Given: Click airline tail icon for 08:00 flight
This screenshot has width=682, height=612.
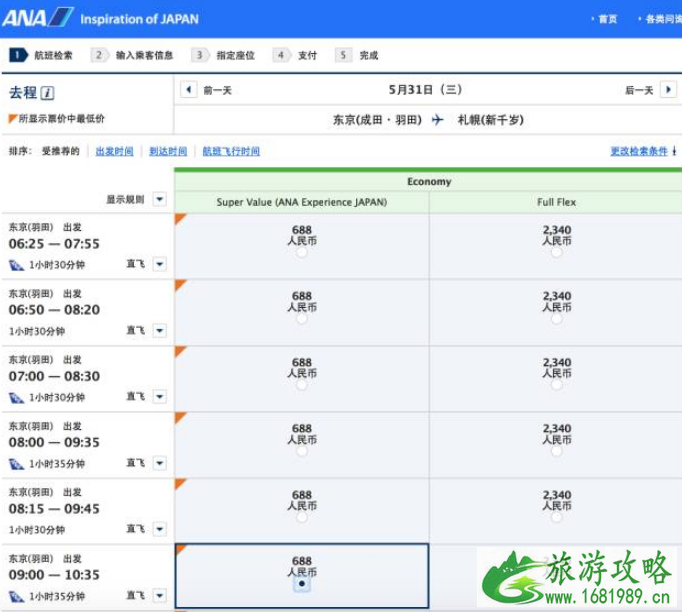Looking at the screenshot, I should click(17, 464).
